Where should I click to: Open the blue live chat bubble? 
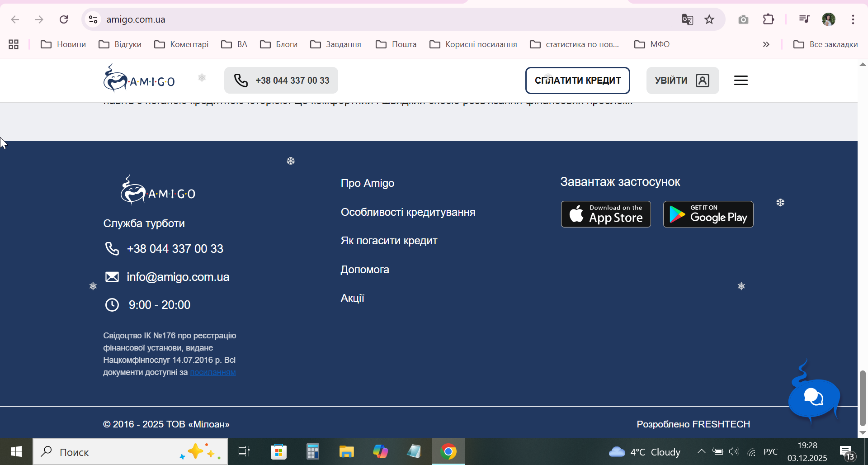coord(814,397)
